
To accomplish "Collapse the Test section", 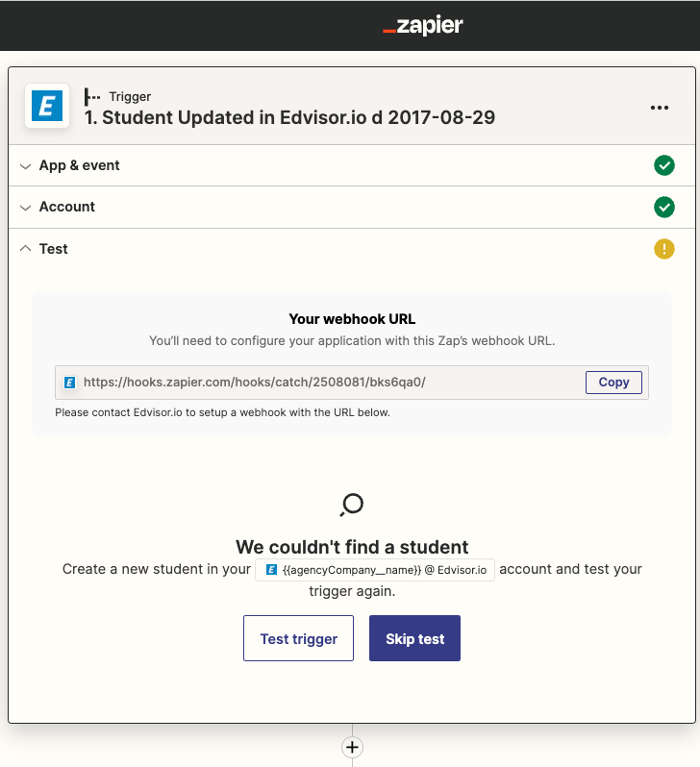I will [352, 249].
